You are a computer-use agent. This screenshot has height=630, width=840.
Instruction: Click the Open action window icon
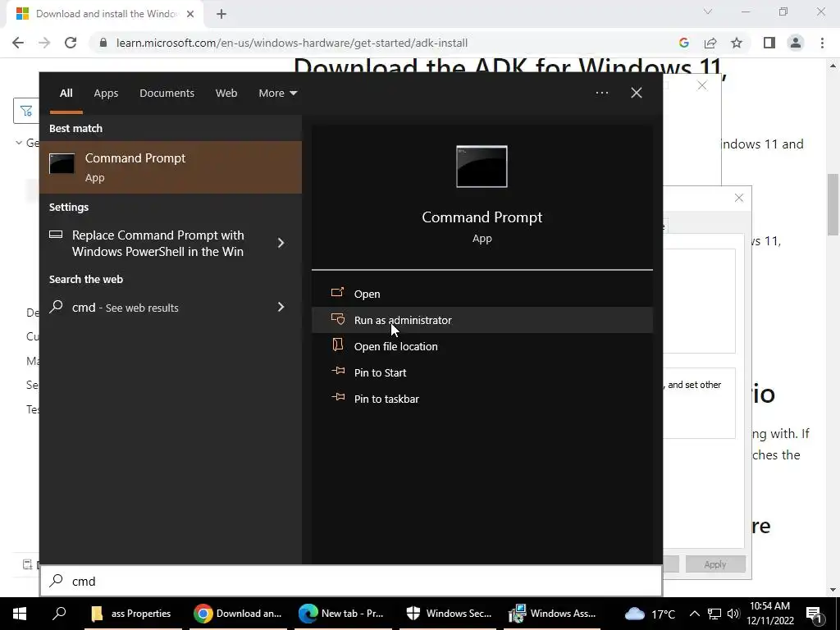[337, 293]
